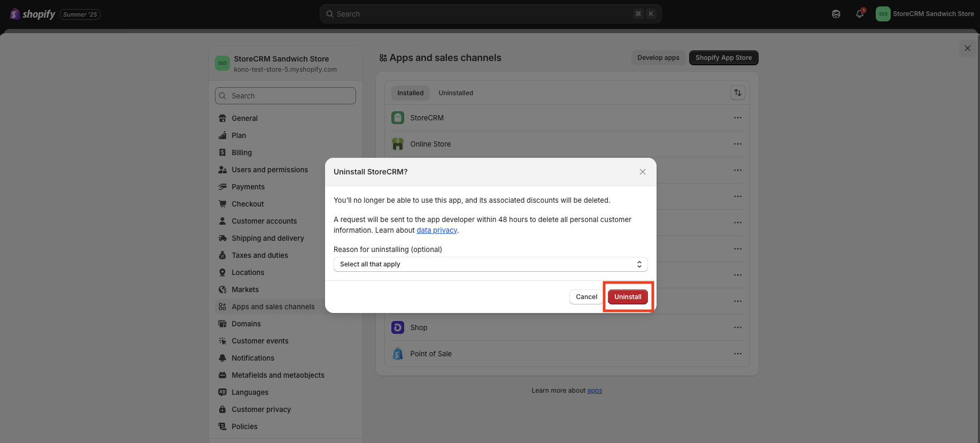The width and height of the screenshot is (980, 443).
Task: Go to Customer privacy settings
Action: pos(285,409)
